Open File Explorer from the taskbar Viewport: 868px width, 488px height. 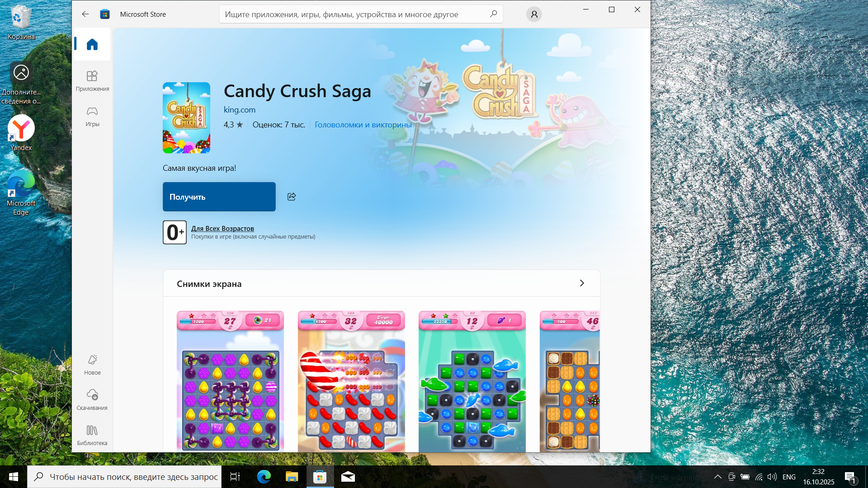292,477
